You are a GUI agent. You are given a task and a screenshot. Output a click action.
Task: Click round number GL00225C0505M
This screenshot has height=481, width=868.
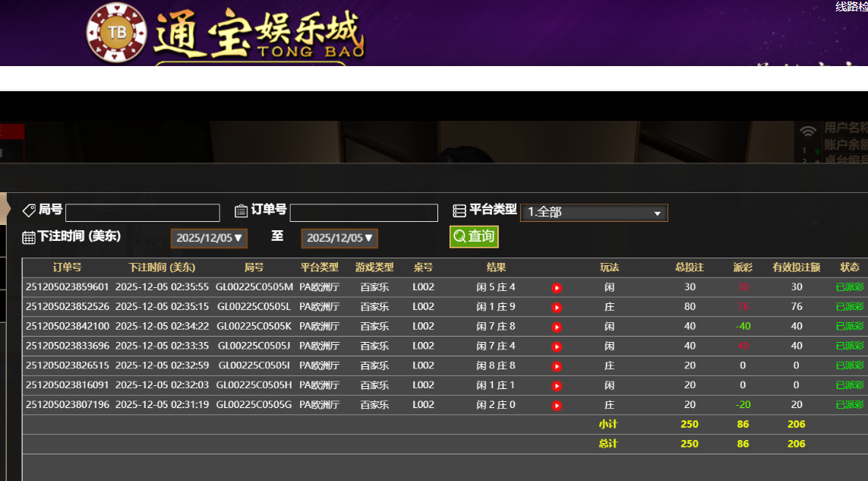254,287
